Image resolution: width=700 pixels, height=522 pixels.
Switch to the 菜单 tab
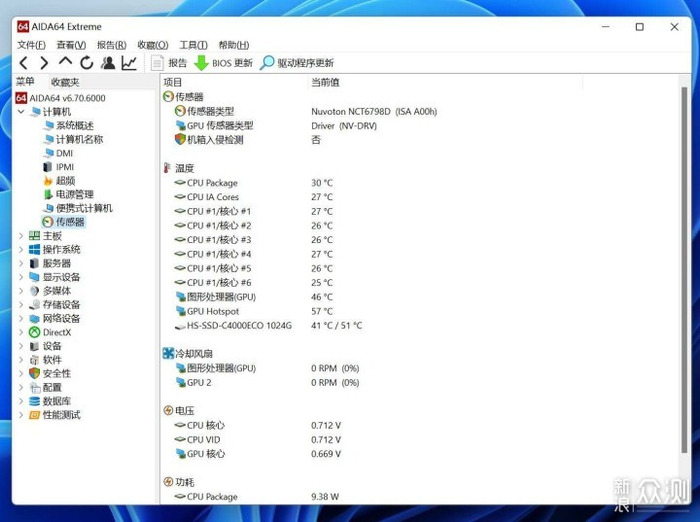[25, 82]
